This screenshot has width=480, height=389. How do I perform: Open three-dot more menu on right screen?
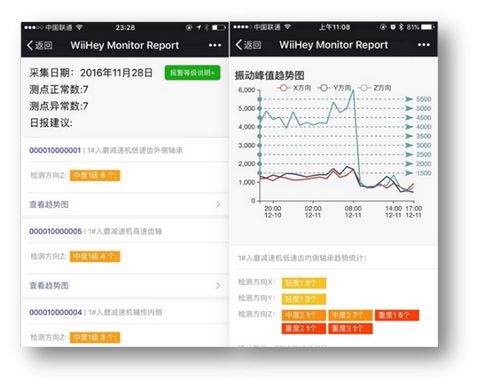click(x=424, y=45)
